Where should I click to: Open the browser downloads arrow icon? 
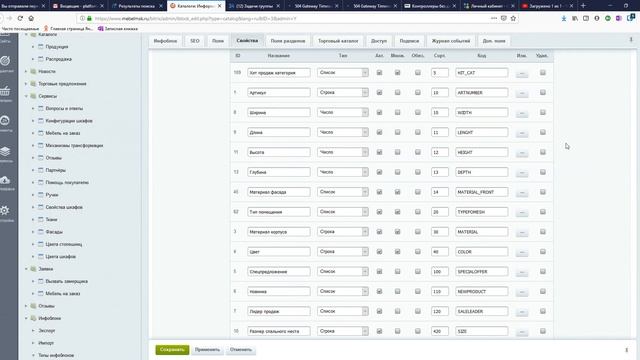564,18
